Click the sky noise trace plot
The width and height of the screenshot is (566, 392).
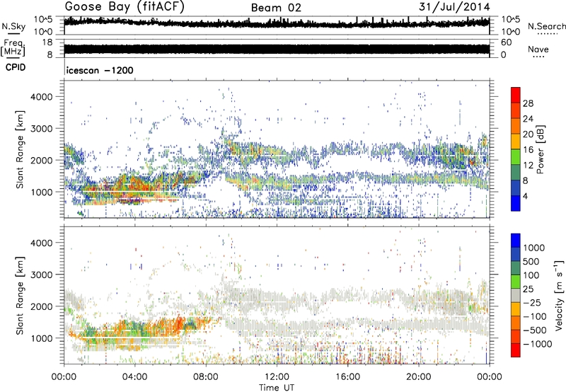277,23
